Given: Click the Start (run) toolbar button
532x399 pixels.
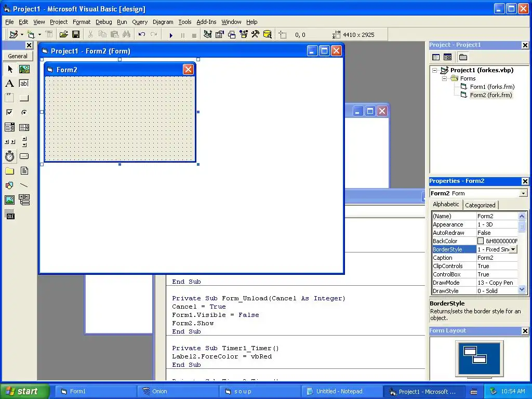Looking at the screenshot, I should [x=171, y=35].
